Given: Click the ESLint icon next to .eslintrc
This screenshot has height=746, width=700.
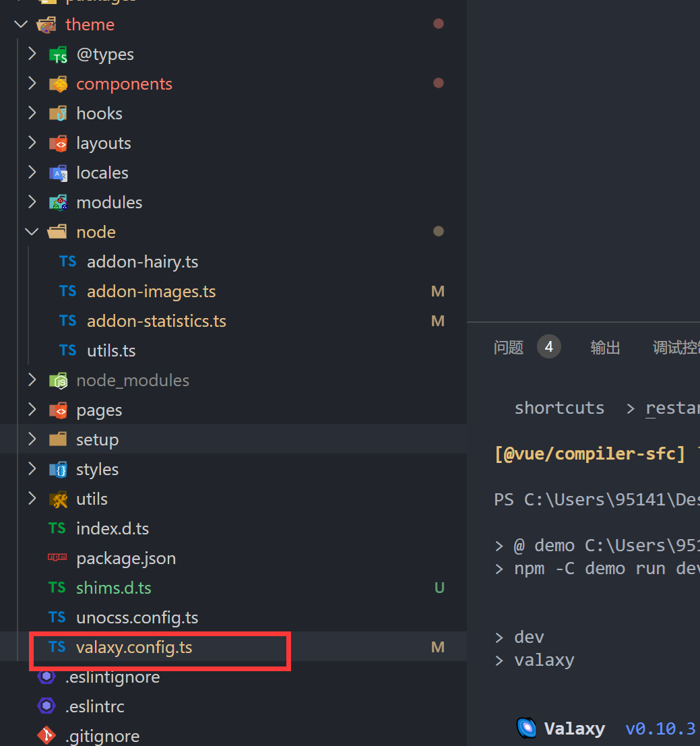Looking at the screenshot, I should (x=46, y=706).
